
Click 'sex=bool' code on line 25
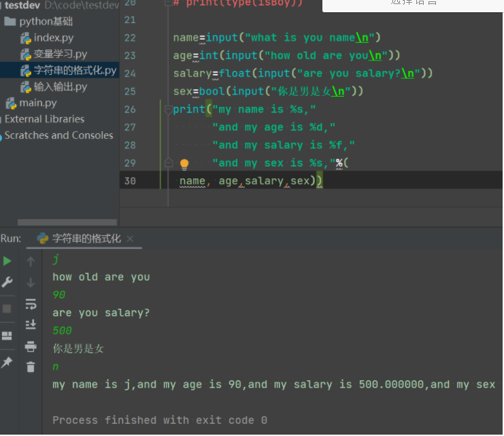pos(199,92)
